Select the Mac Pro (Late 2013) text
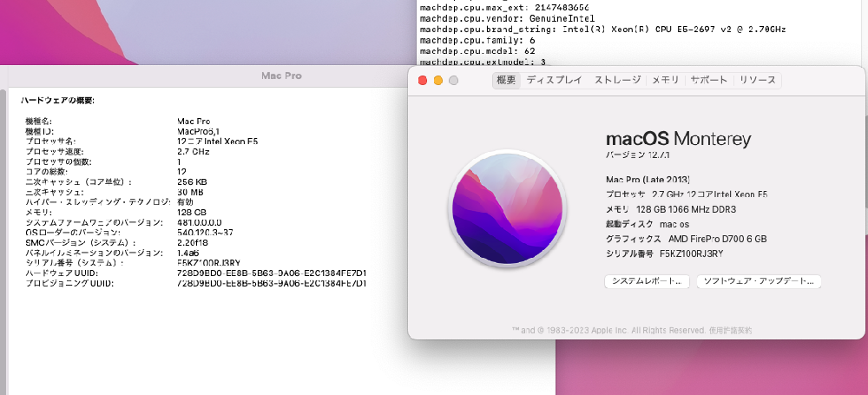 (x=648, y=180)
